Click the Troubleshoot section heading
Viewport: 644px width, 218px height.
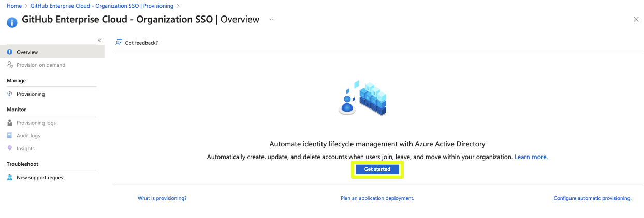22,164
